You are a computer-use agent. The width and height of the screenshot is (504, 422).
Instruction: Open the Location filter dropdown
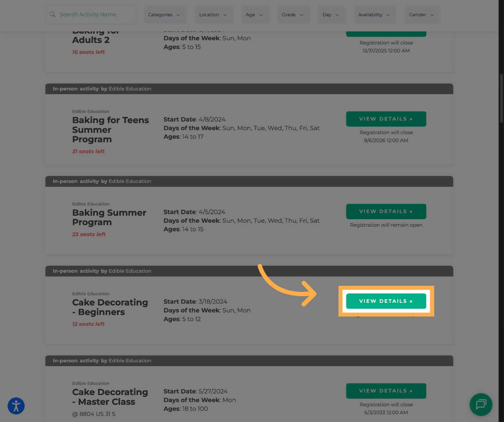tap(213, 15)
